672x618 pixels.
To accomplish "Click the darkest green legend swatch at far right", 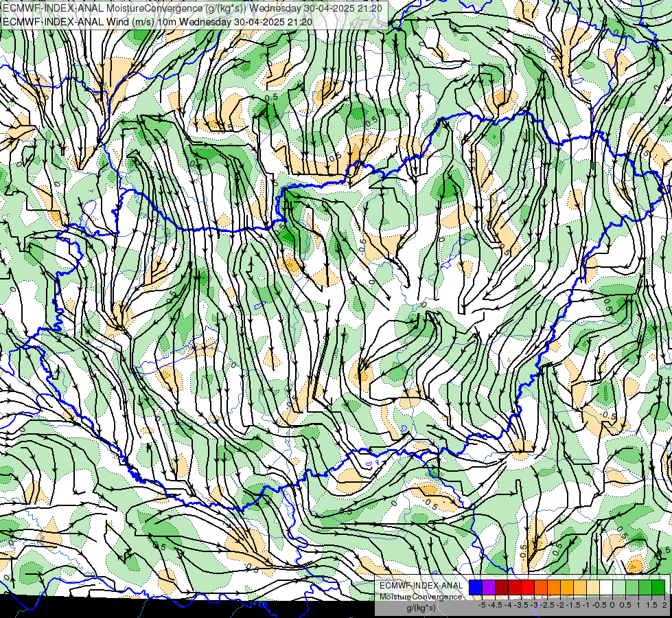I will tap(658, 587).
